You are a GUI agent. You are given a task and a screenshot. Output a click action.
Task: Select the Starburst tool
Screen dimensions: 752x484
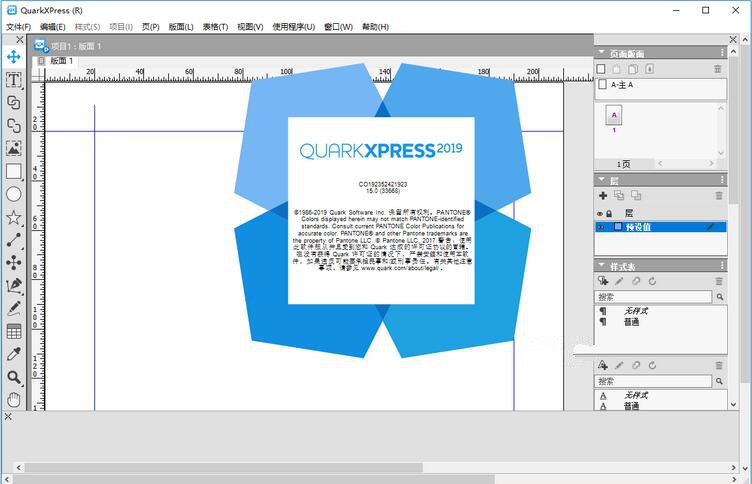[x=13, y=217]
